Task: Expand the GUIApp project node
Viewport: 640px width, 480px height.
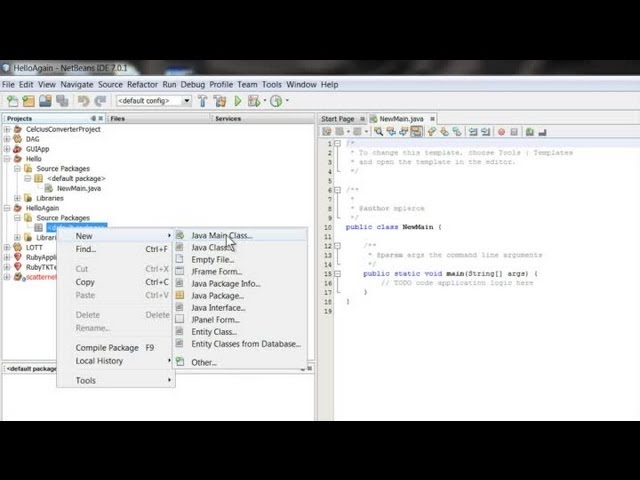Action: [x=7, y=149]
